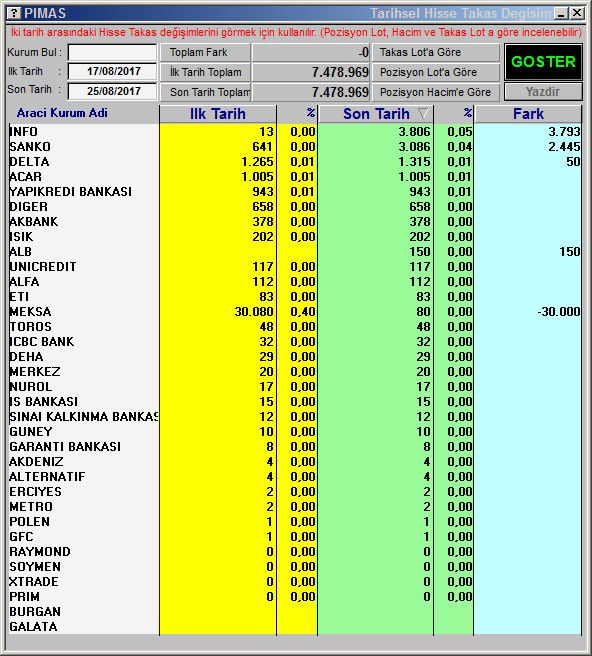Select the YAPIKREDI BANKASI row
The image size is (592, 656).
click(295, 192)
